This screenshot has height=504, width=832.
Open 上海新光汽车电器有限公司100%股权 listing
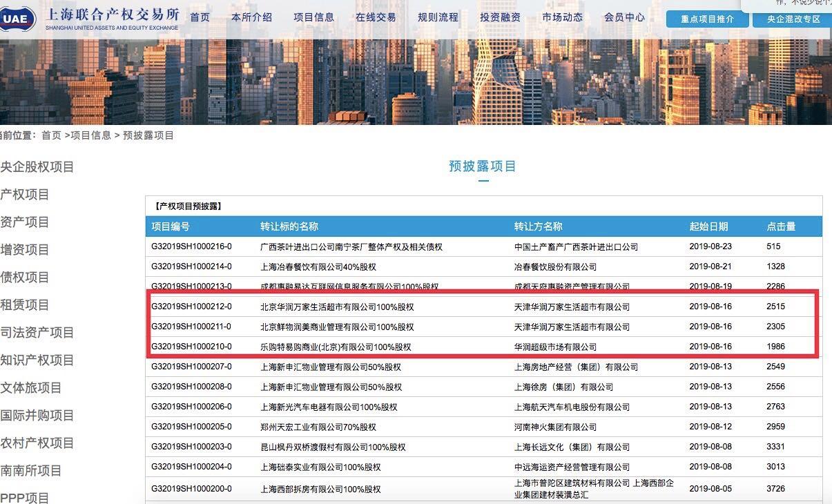(329, 407)
